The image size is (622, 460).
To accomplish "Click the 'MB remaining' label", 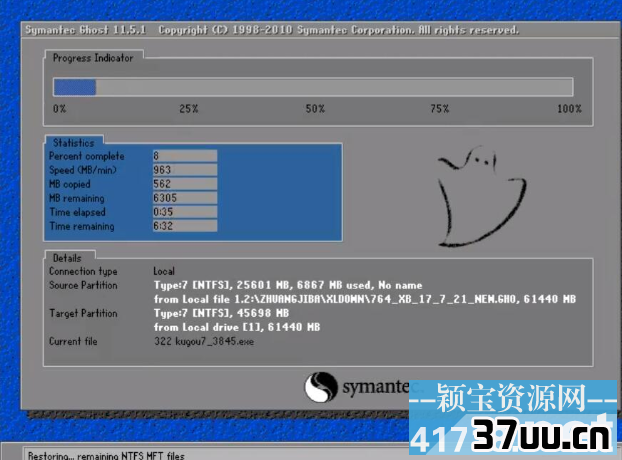I will pos(77,198).
